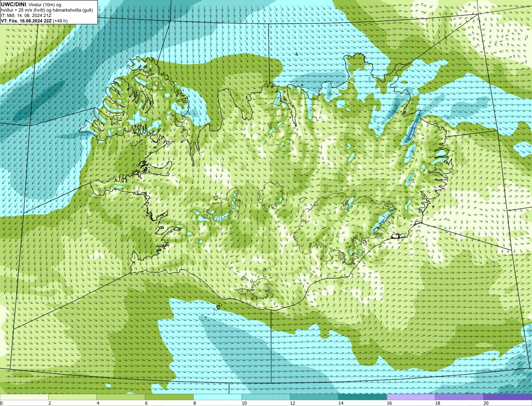Viewport: 532px width, 406px height.
Task: Click the scale label "10"
Action: coord(244,403)
